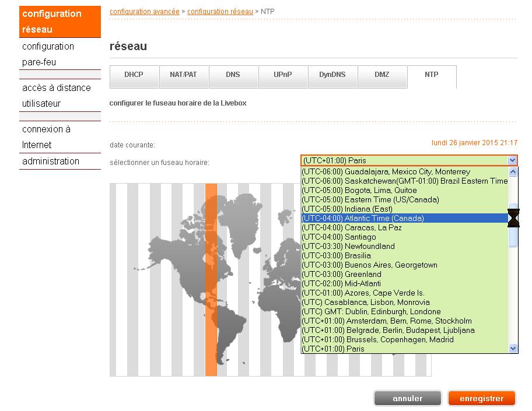Click the highlighted orange timezone band on map
The image size is (532, 411).
pyautogui.click(x=211, y=280)
